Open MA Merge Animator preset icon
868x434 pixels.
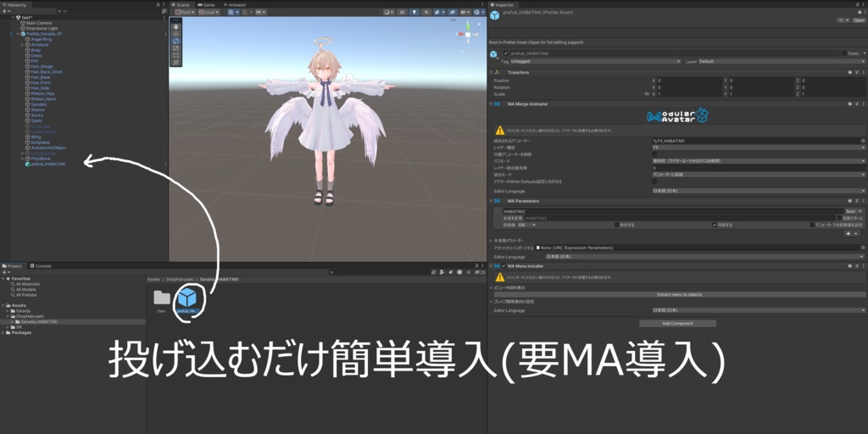click(856, 103)
